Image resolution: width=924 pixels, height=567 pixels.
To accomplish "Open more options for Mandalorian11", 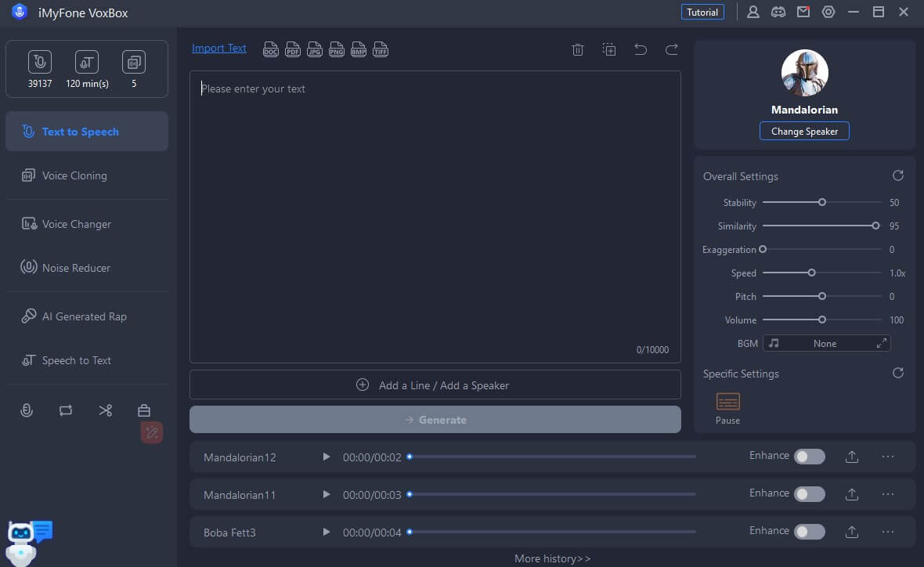I will click(887, 494).
